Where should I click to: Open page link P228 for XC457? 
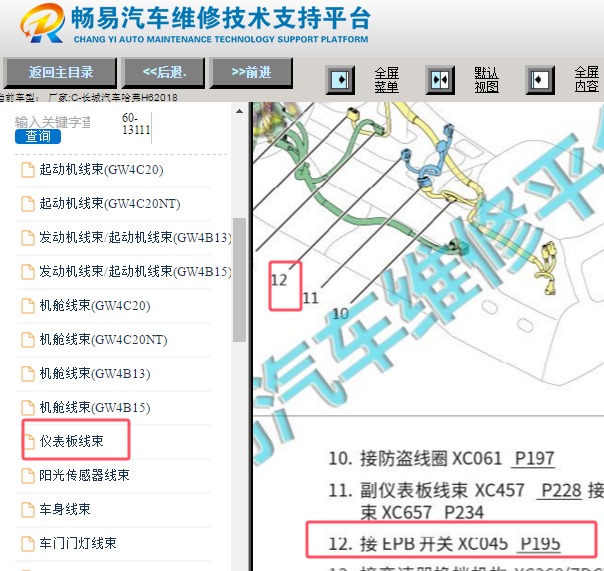560,490
